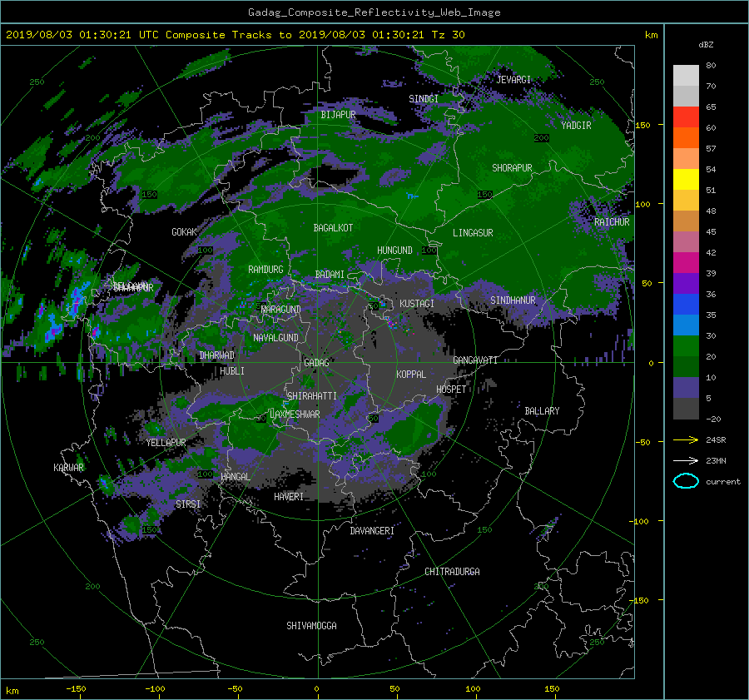Select the KOPPAL label
Screen dimensions: 749x700
click(411, 375)
